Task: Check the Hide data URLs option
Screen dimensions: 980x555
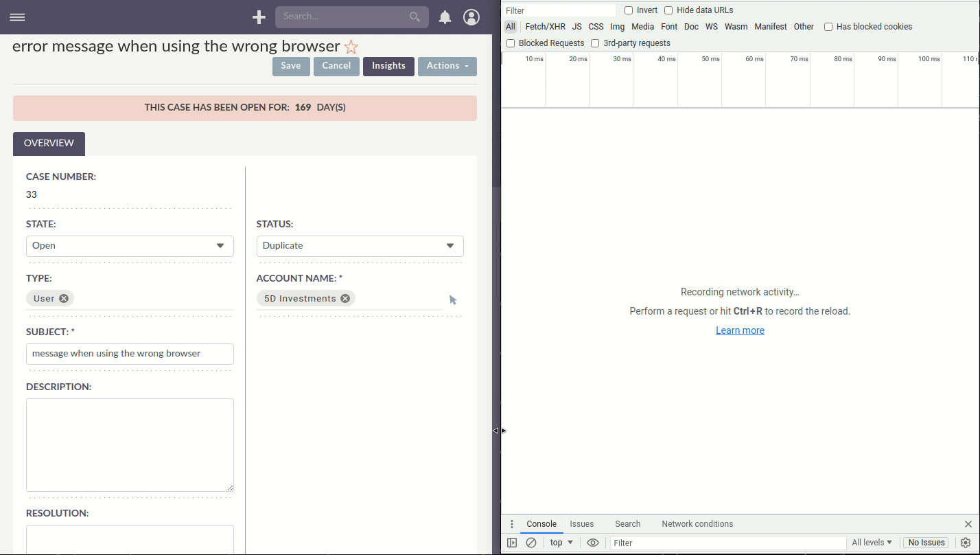Action: pyautogui.click(x=668, y=10)
